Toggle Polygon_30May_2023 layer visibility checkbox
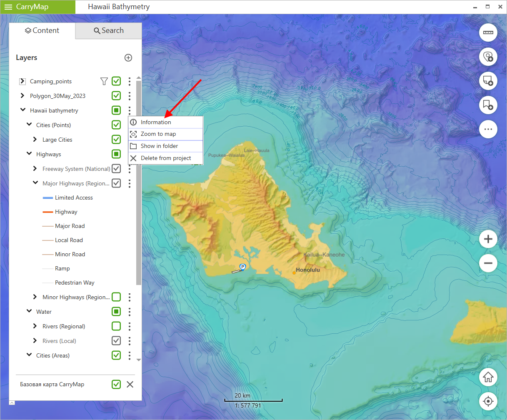Viewport: 507px width, 420px height. click(x=116, y=96)
